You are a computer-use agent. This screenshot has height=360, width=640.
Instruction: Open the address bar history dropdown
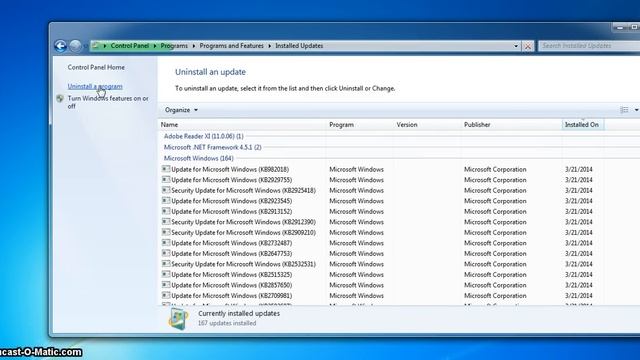pyautogui.click(x=516, y=46)
